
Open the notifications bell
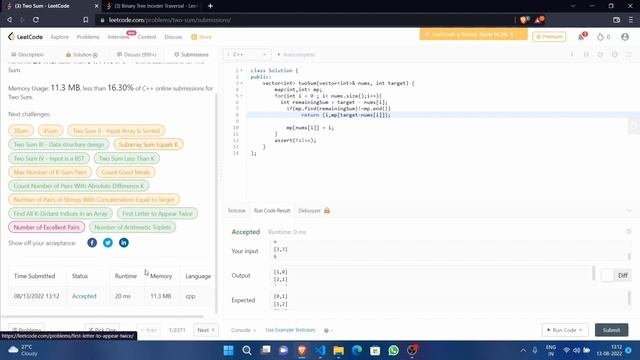pos(581,37)
